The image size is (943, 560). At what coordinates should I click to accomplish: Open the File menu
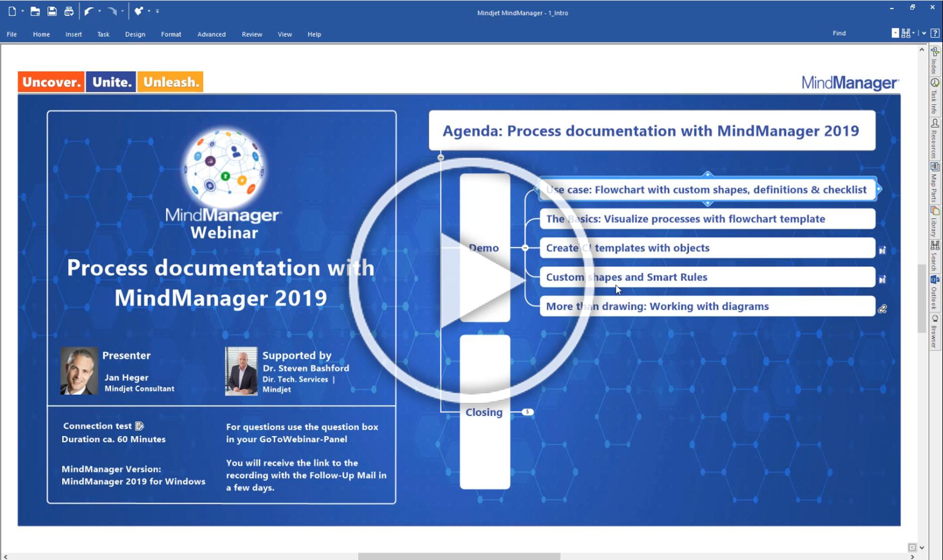click(x=12, y=34)
